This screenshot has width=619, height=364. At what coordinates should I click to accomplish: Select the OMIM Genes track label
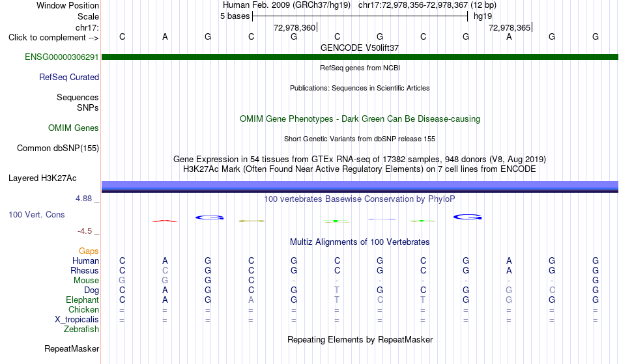pos(74,128)
